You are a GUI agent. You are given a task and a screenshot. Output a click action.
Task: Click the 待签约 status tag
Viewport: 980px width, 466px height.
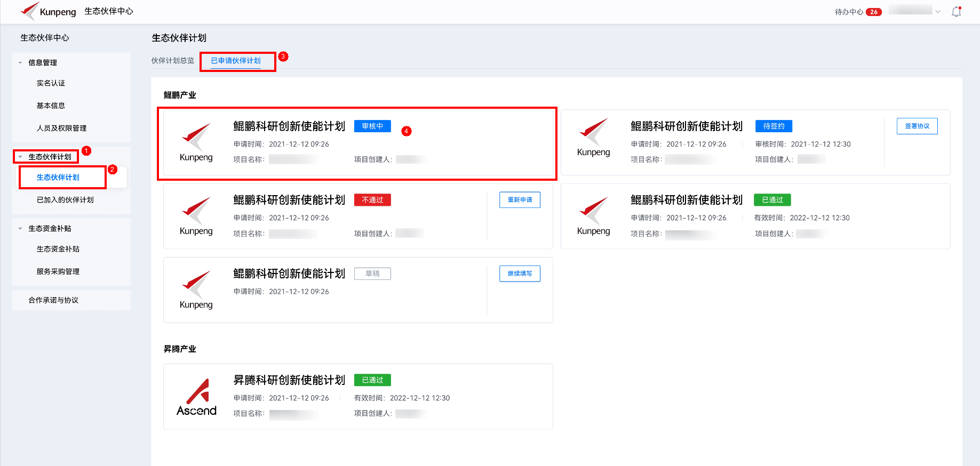pyautogui.click(x=774, y=126)
